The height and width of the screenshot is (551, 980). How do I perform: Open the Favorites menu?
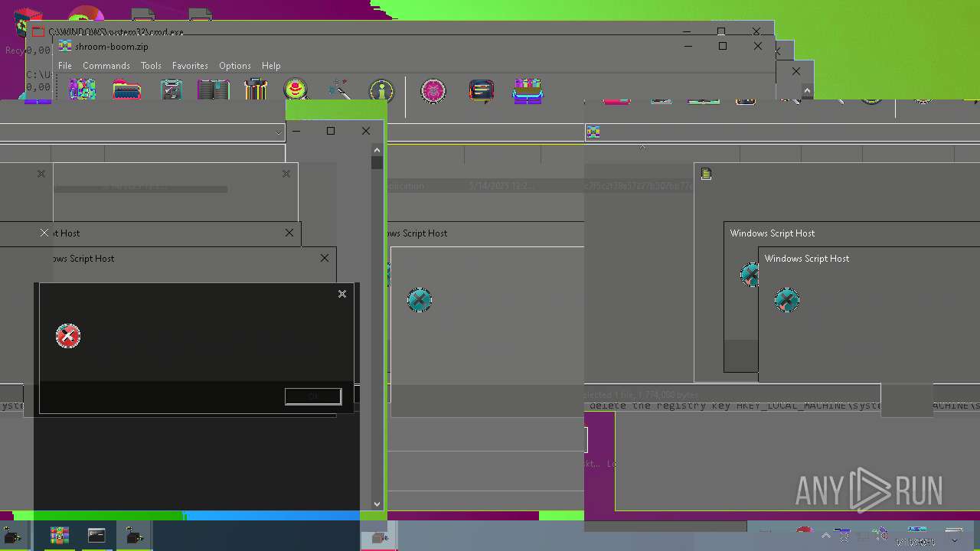190,66
